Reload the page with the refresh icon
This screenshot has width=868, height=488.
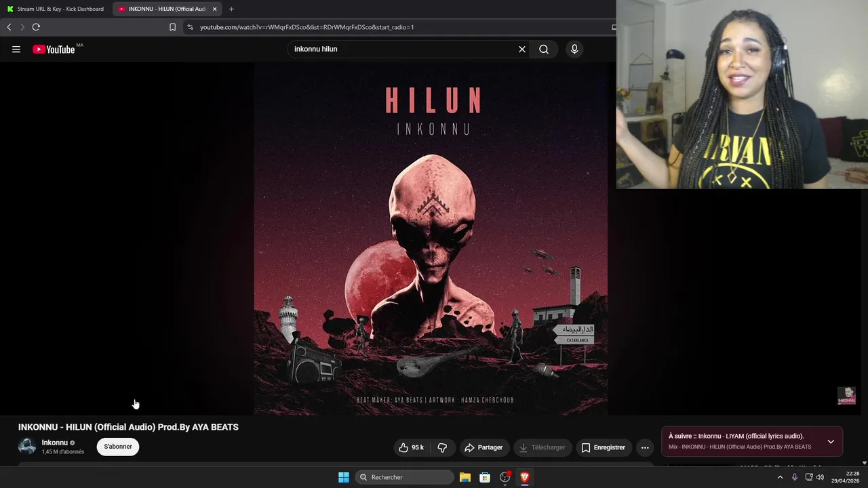36,27
